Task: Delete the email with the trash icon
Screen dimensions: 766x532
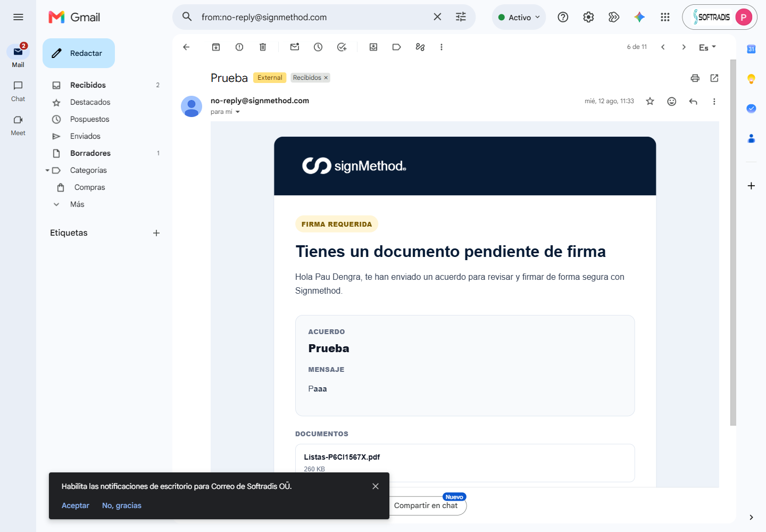Action: click(x=263, y=47)
